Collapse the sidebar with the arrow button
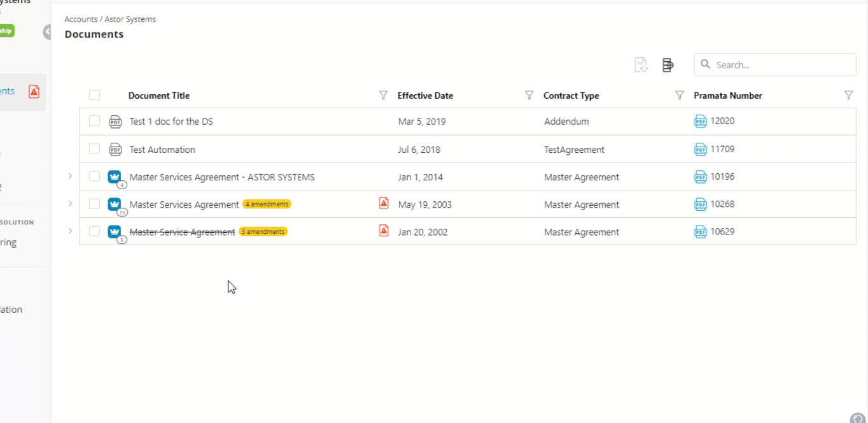The image size is (868, 423). point(47,32)
